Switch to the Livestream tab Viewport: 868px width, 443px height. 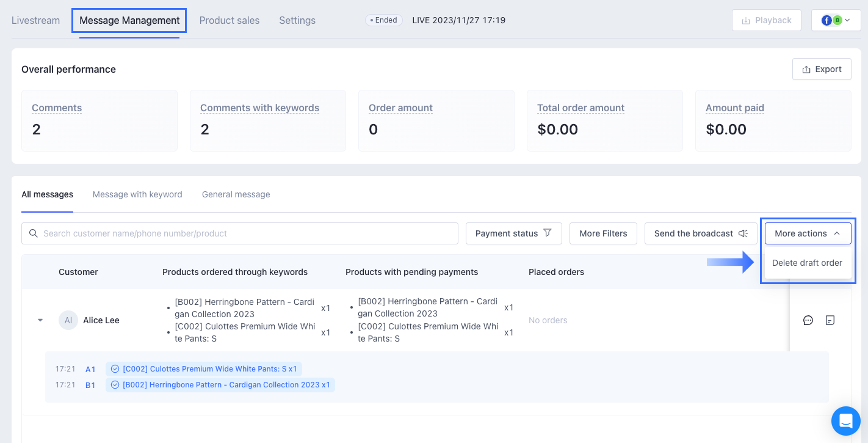(36, 20)
